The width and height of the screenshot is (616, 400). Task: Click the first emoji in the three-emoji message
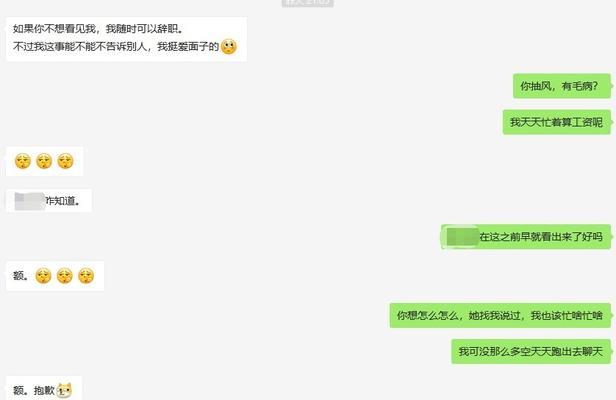pos(23,161)
